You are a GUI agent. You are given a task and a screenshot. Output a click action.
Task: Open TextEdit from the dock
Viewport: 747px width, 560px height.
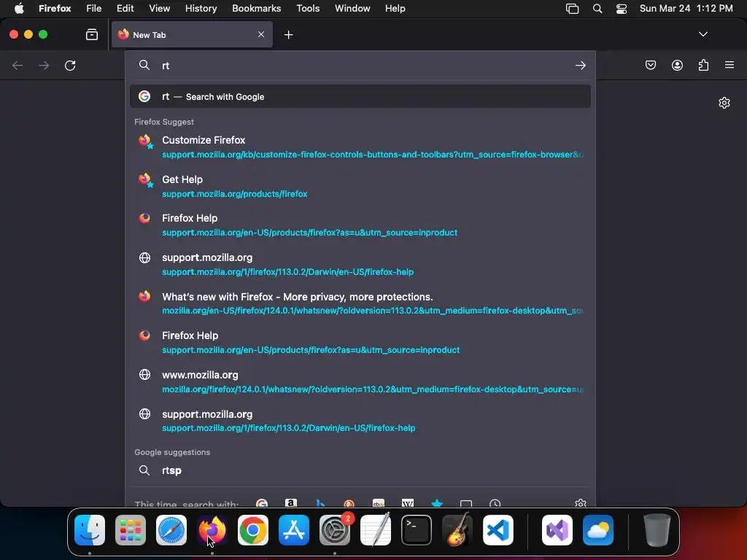(376, 530)
